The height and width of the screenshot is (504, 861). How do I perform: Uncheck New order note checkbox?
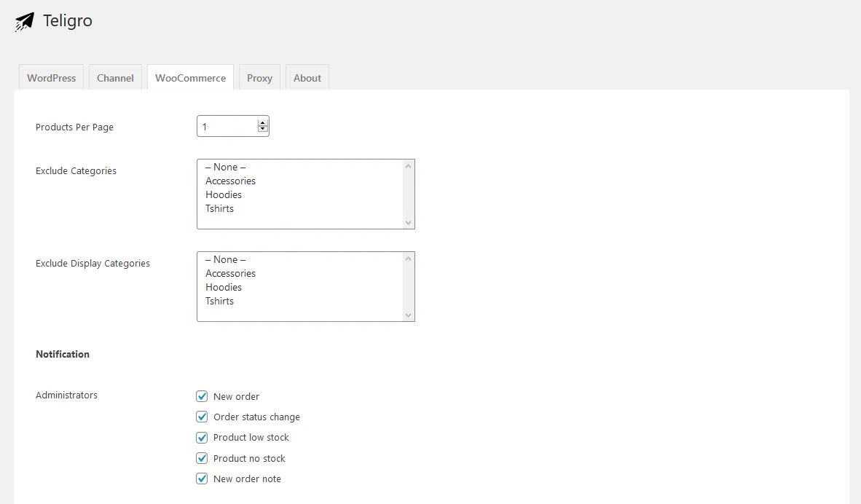pyautogui.click(x=202, y=479)
